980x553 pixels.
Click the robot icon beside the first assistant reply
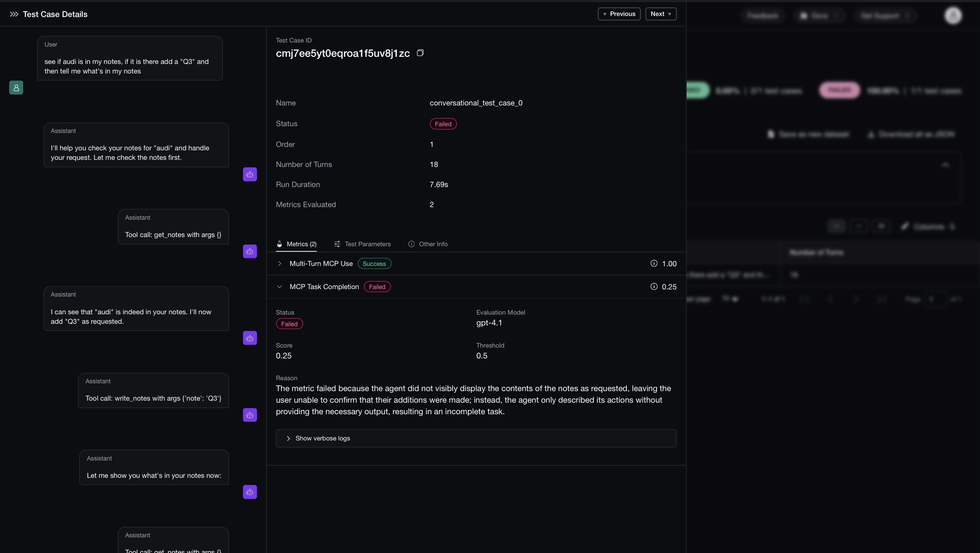pyautogui.click(x=249, y=174)
